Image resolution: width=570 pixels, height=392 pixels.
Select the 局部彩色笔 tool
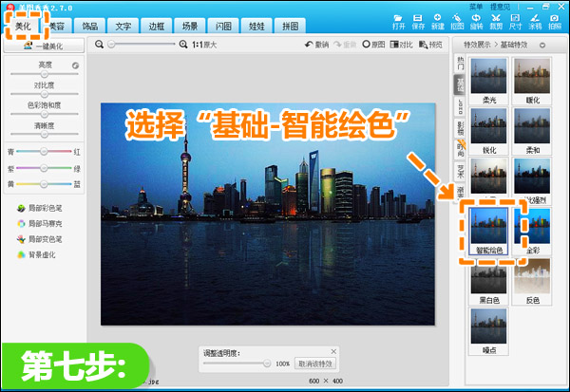pos(40,208)
